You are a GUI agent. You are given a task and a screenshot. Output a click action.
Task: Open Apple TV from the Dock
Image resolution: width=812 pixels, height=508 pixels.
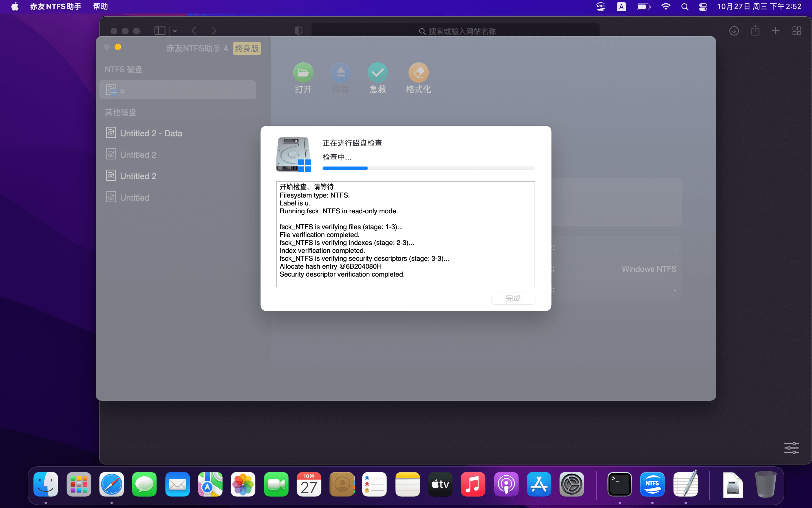pyautogui.click(x=440, y=484)
